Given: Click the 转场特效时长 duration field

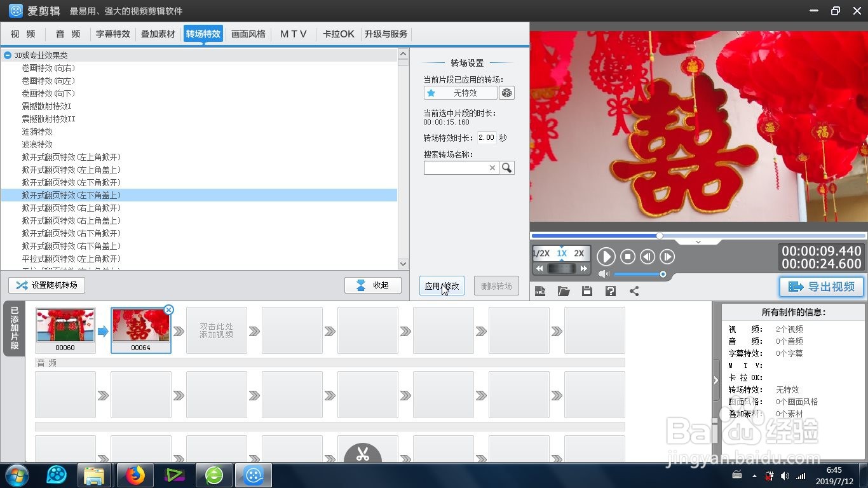Looking at the screenshot, I should pyautogui.click(x=487, y=138).
